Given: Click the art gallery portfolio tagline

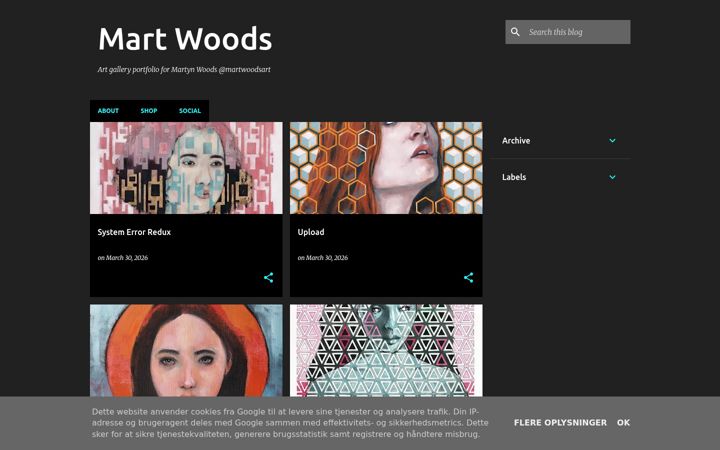Looking at the screenshot, I should (x=184, y=70).
